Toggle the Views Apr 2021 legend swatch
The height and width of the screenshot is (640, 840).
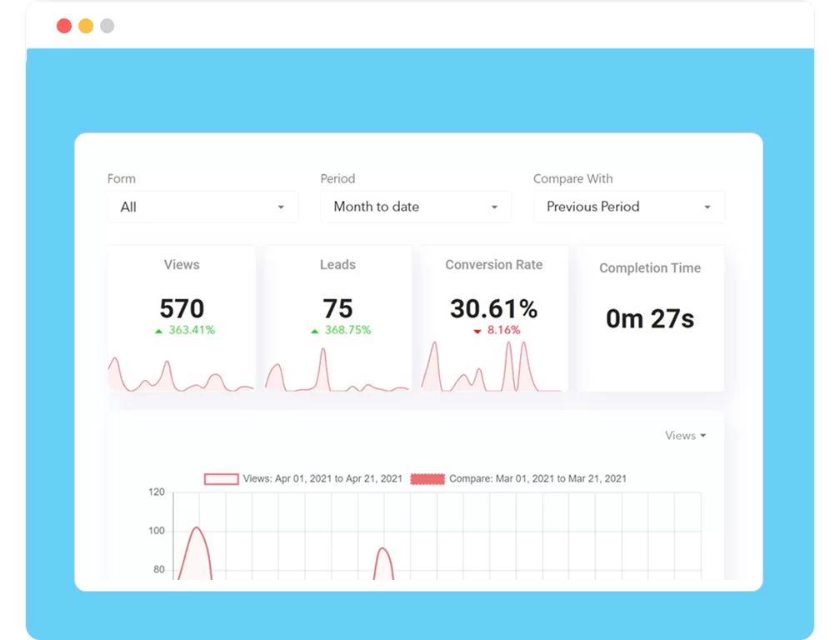click(222, 479)
